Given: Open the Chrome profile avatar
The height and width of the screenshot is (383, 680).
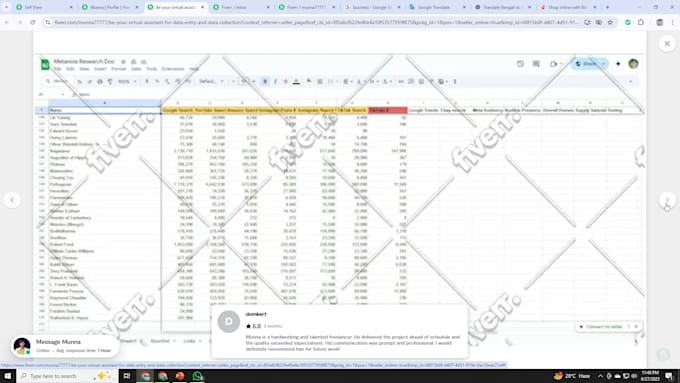Looking at the screenshot, I should point(659,22).
